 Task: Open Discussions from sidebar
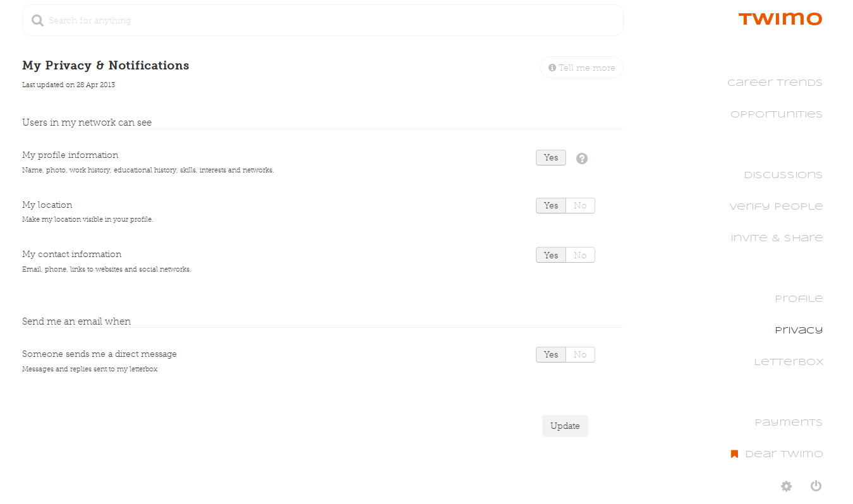pyautogui.click(x=783, y=175)
